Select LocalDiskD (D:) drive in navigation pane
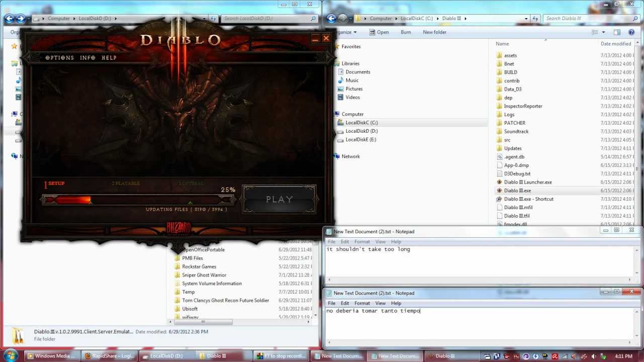644x362 pixels. [361, 131]
